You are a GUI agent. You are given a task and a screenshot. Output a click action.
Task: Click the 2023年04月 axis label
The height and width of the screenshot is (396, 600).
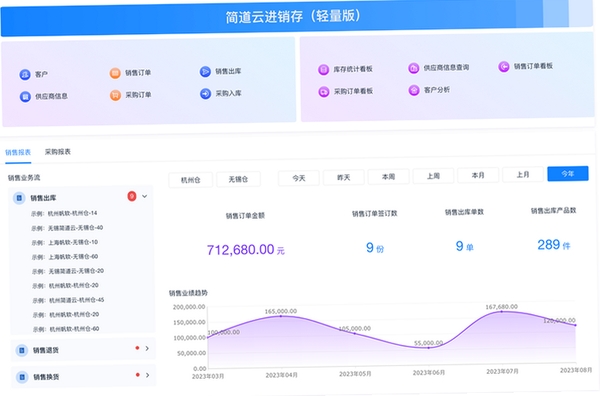[x=282, y=375]
